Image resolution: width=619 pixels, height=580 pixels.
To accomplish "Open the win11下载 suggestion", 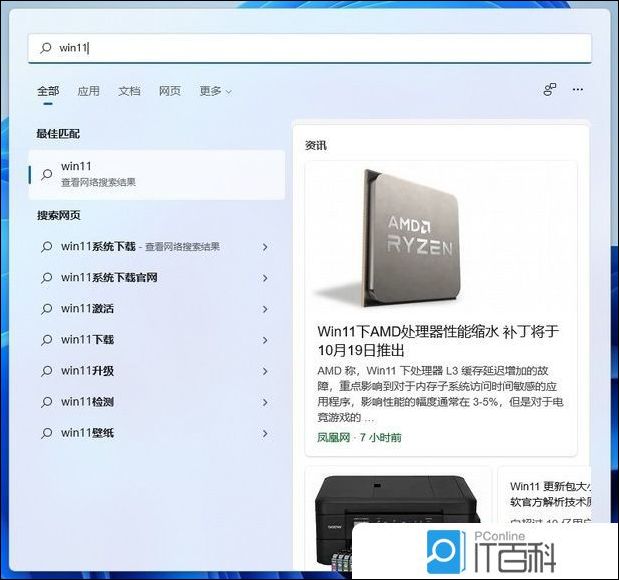I will point(157,340).
